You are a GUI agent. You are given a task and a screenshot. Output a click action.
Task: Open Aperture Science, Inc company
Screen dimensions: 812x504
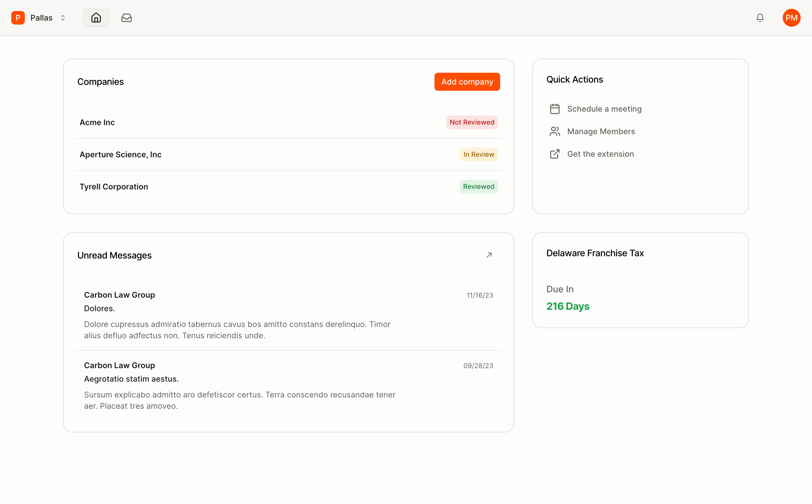click(121, 154)
